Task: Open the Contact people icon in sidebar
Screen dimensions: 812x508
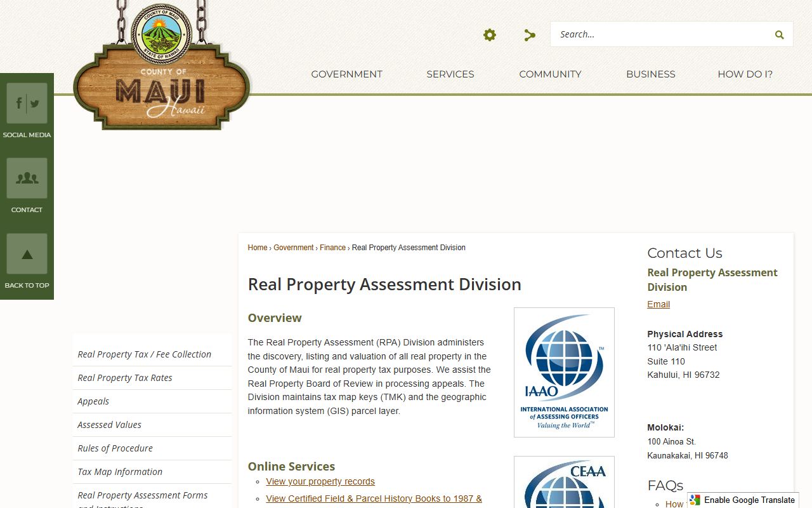Action: (27, 178)
